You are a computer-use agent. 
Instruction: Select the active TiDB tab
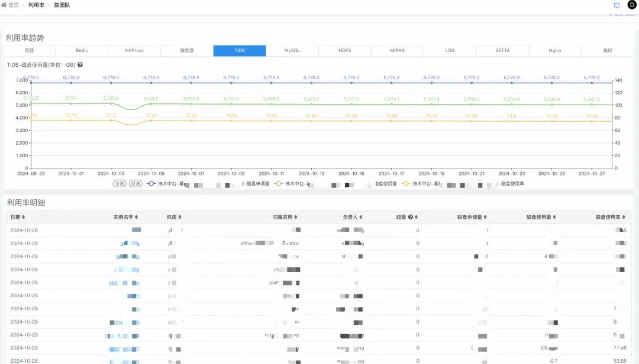coord(240,50)
